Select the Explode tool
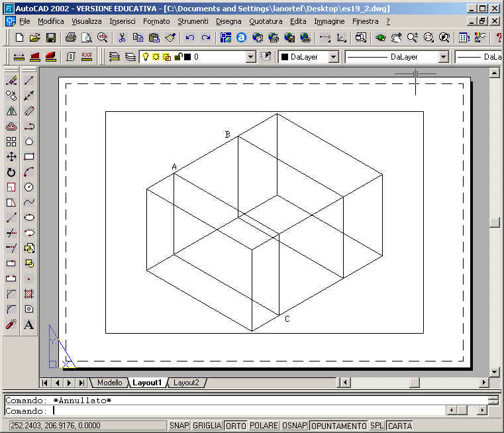Image resolution: width=504 pixels, height=433 pixels. 11,324
